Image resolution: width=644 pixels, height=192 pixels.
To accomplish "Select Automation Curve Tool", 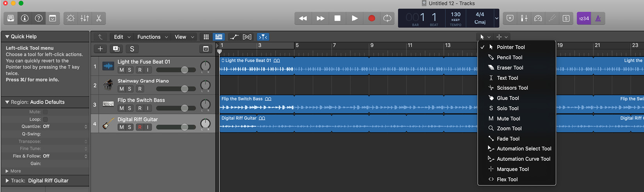I will pos(517,159).
